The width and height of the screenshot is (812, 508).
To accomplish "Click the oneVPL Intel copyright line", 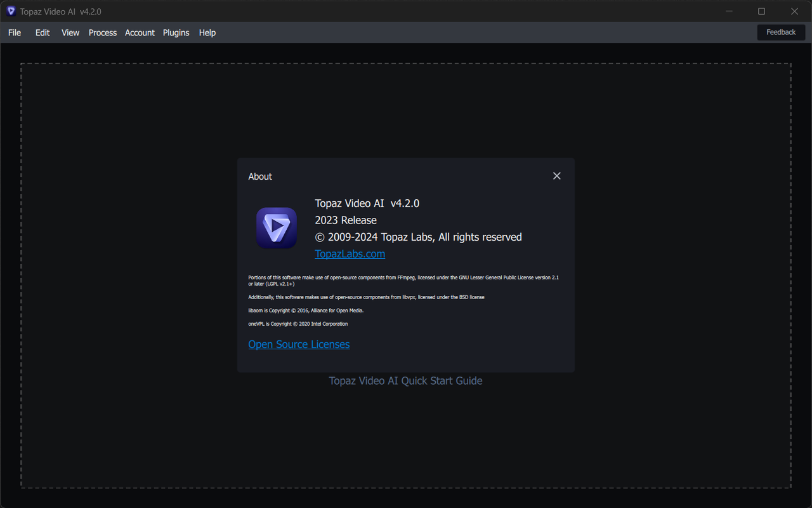I will [x=298, y=324].
